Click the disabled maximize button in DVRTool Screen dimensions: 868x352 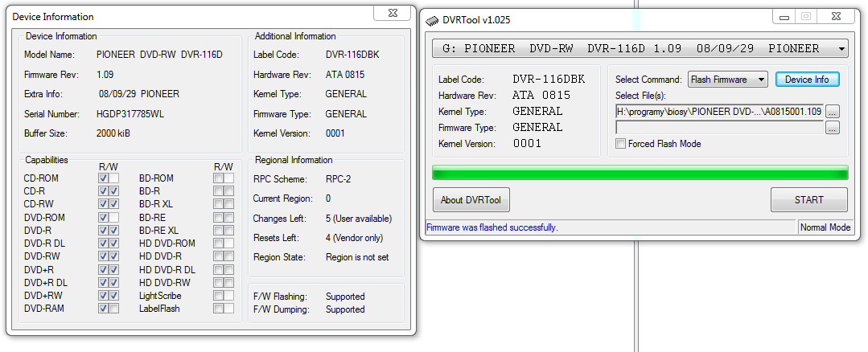coord(806,17)
